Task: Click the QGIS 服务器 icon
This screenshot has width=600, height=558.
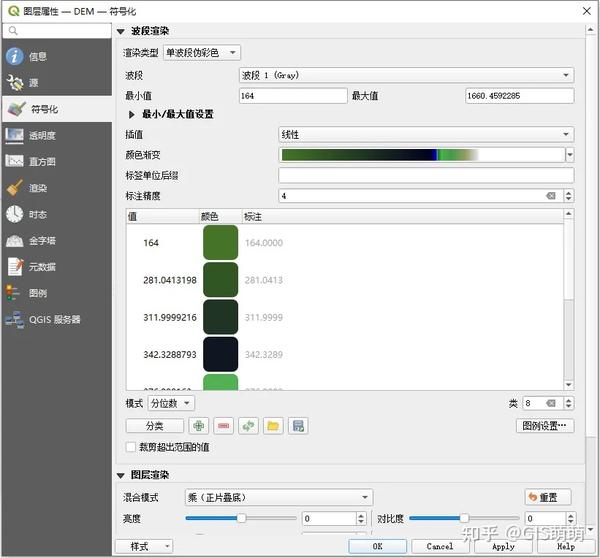Action: 15,320
